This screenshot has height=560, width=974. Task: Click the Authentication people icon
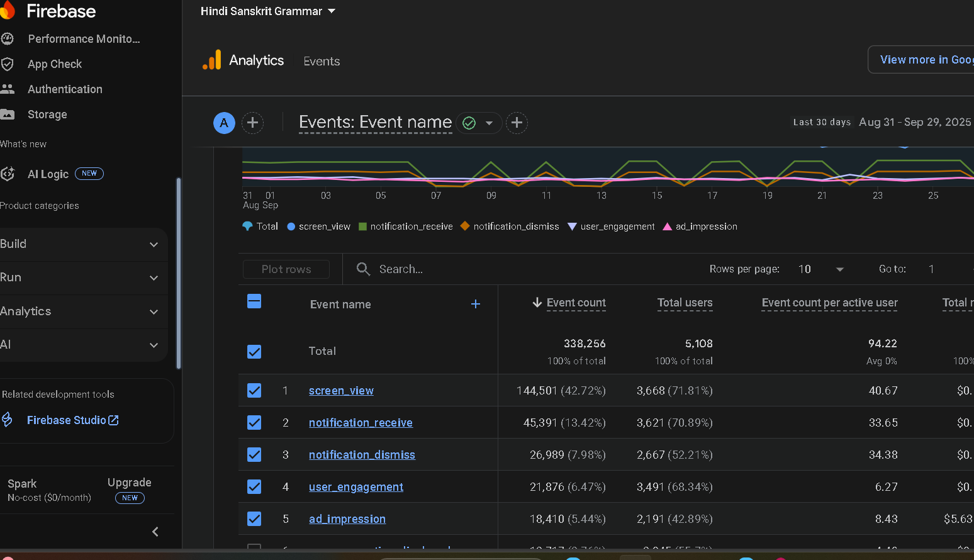(8, 89)
